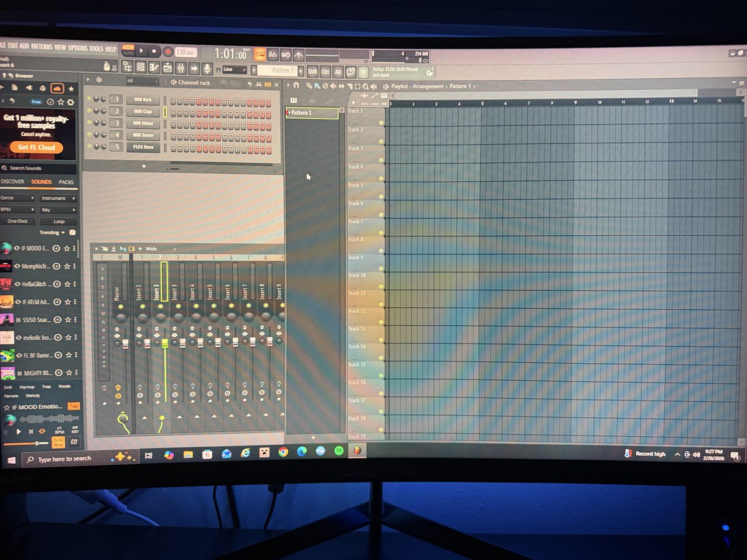
Task: Open the channel rack All filter dropdown
Action: click(142, 81)
